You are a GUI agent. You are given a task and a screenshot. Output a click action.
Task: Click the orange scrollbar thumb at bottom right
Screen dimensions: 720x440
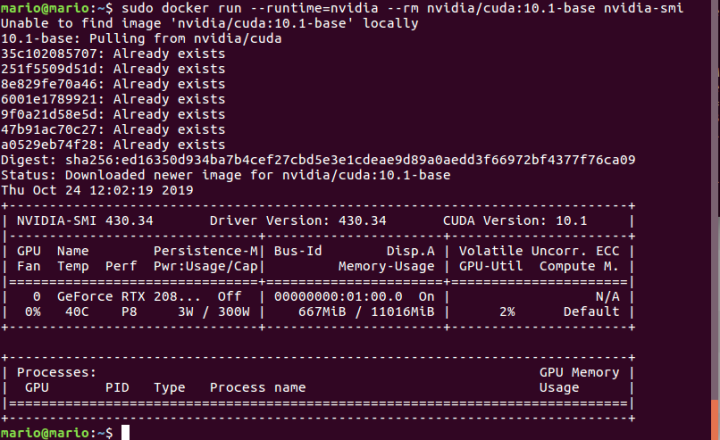tap(714, 420)
